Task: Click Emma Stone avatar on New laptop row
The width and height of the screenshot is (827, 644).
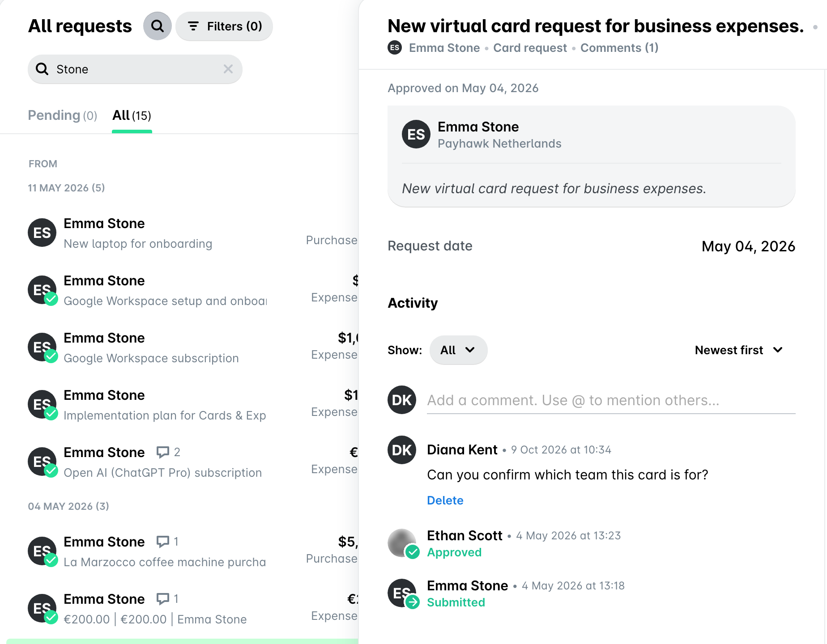Action: (42, 233)
